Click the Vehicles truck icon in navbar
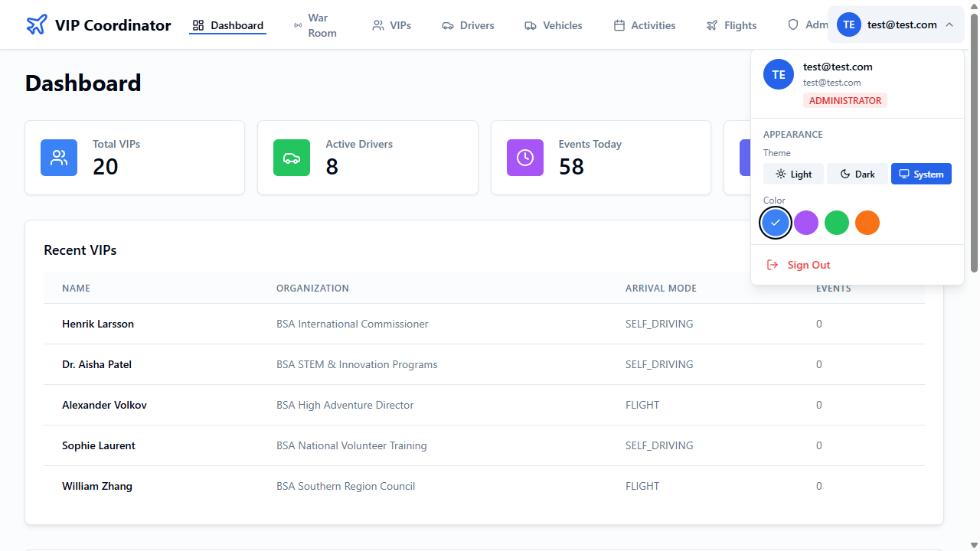980x551 pixels. tap(531, 25)
